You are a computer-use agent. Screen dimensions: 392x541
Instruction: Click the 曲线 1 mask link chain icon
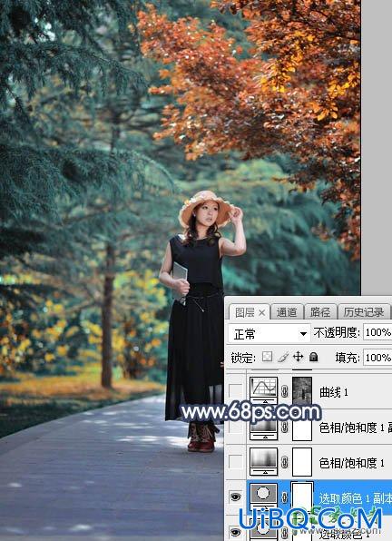(284, 391)
